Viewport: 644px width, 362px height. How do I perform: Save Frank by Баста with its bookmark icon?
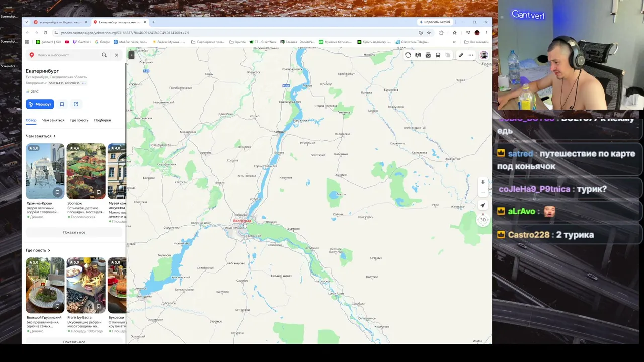coord(98,306)
